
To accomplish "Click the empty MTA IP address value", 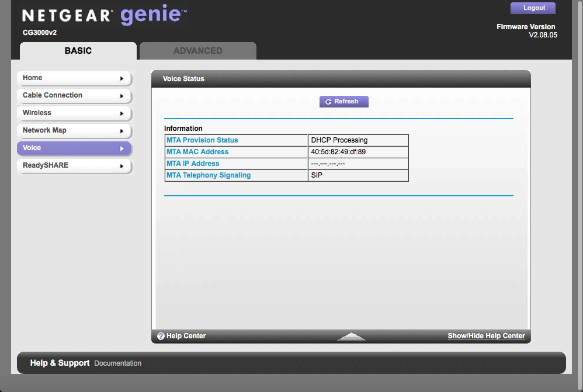I will point(328,164).
